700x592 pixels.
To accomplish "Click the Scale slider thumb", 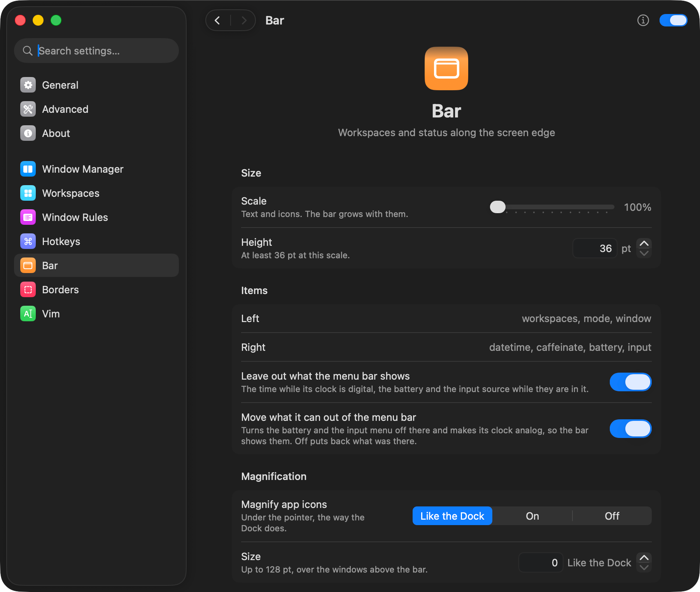I will (498, 207).
